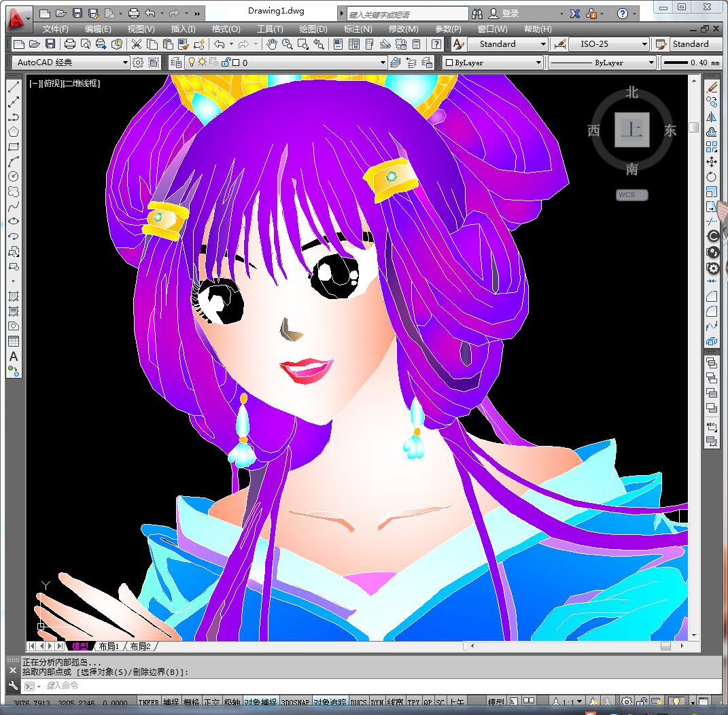Click the Erase tool icon
Viewport: 728px width, 715px height.
(x=712, y=88)
